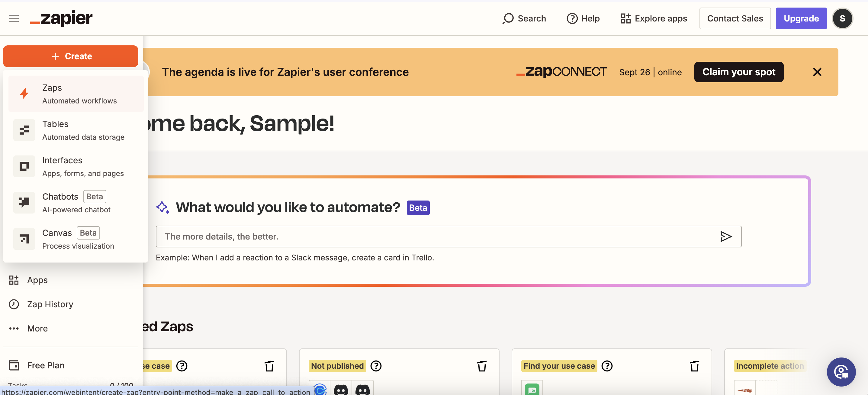Open Explore apps grid

pos(653,18)
